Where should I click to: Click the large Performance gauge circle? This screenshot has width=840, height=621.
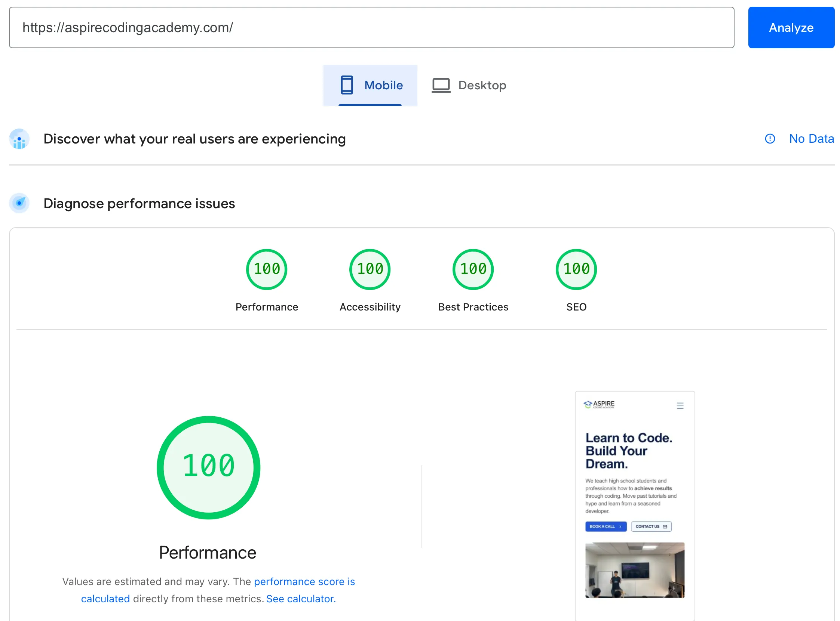coord(208,467)
